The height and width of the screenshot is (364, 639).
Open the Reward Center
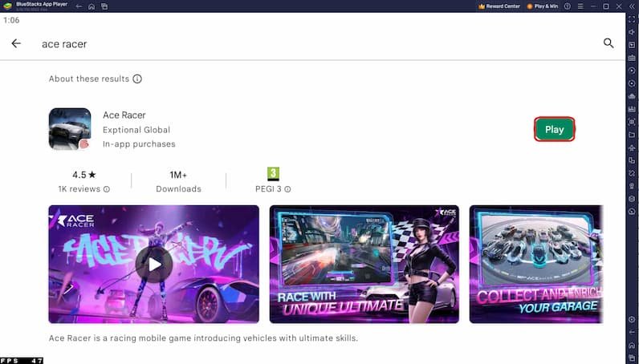pyautogui.click(x=499, y=6)
